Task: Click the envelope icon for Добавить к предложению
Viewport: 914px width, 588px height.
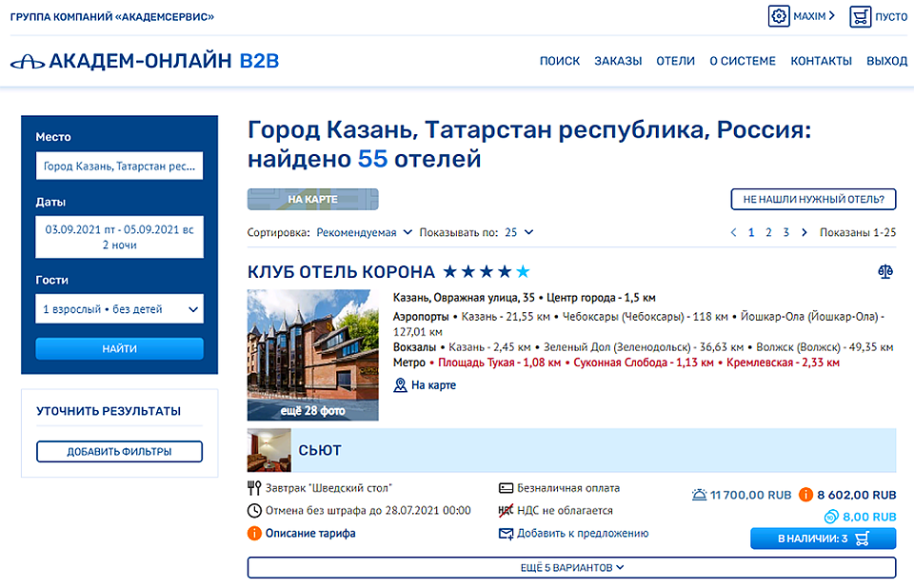Action: point(506,533)
